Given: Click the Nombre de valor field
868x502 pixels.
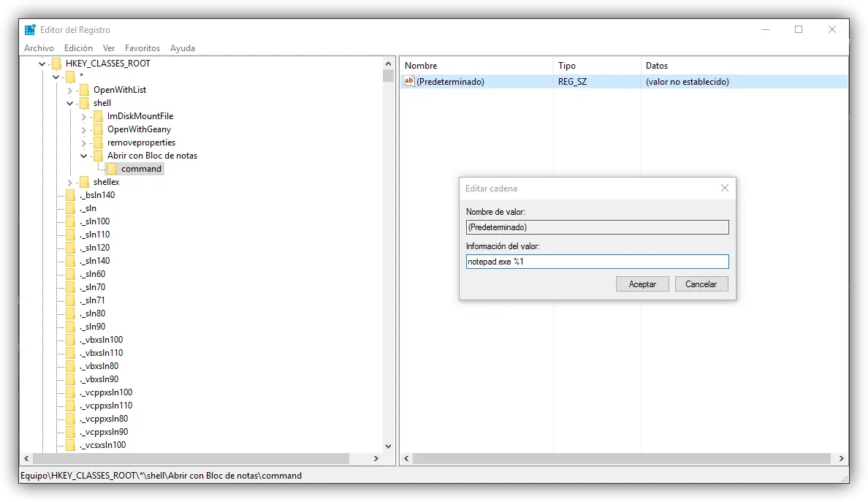Looking at the screenshot, I should tap(598, 227).
